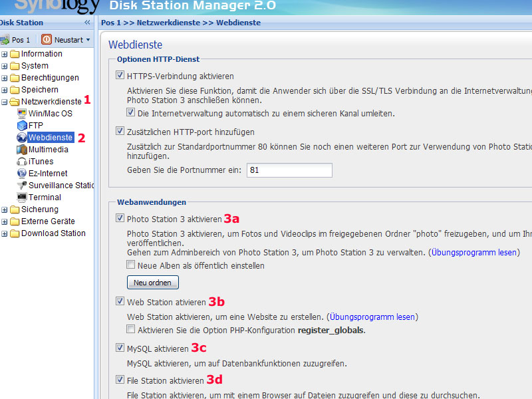Click the iTunes headphone icon
Image resolution: width=532 pixels, height=399 pixels.
tap(22, 162)
